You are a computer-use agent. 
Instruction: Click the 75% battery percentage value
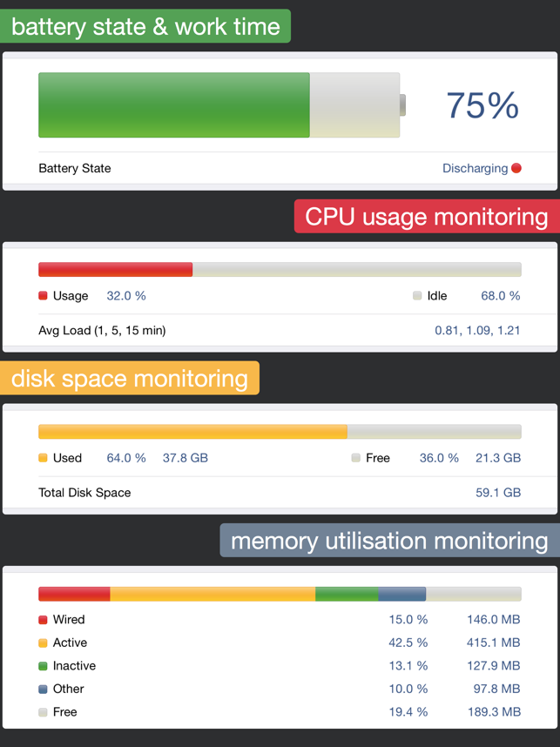coord(482,104)
